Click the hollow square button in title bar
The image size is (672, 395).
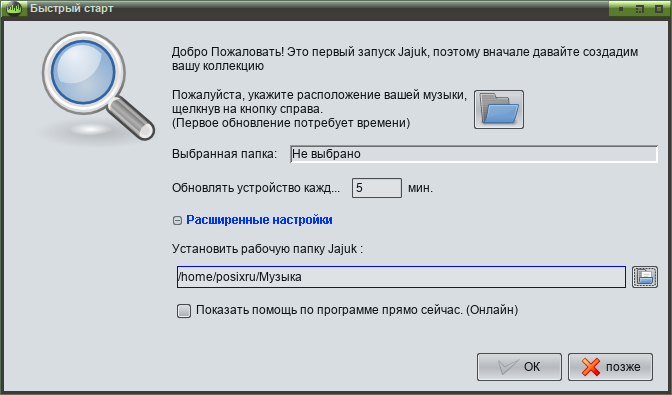[659, 9]
